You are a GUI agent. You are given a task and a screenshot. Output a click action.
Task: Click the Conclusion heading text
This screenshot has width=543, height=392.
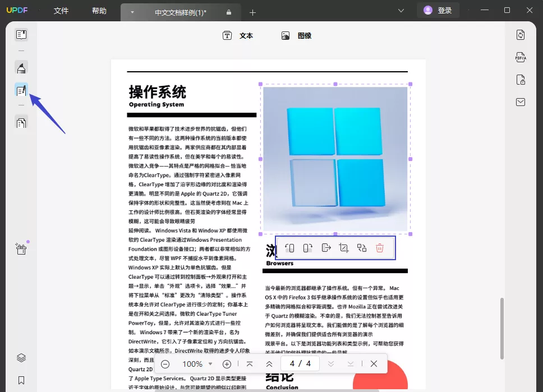pos(282,387)
